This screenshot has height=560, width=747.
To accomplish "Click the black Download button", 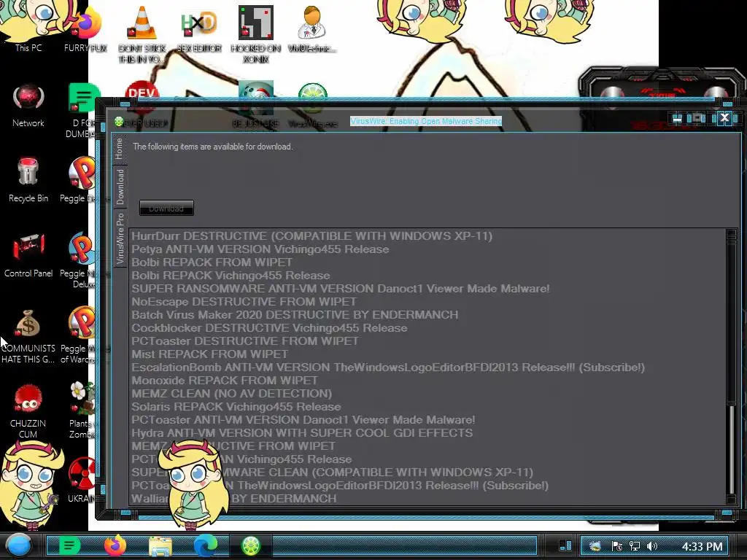I will [x=166, y=208].
